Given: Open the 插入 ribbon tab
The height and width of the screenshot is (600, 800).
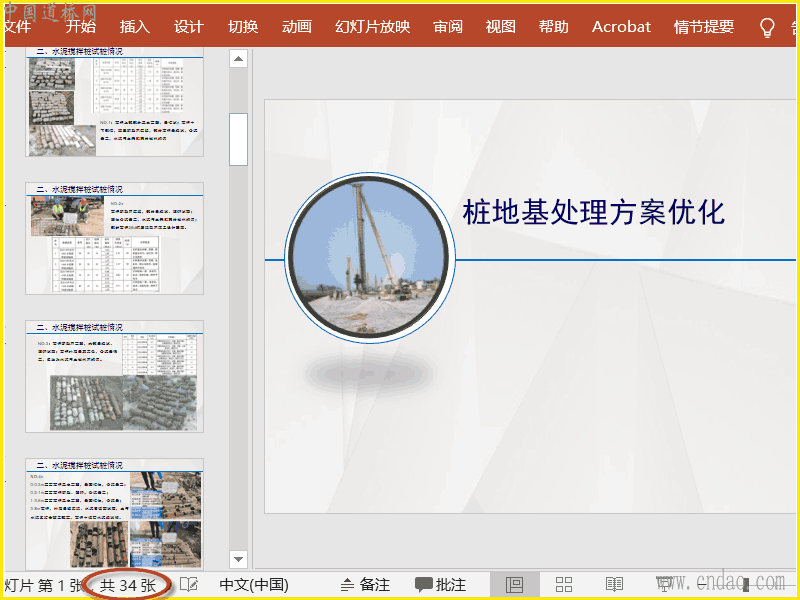Looking at the screenshot, I should click(x=135, y=27).
